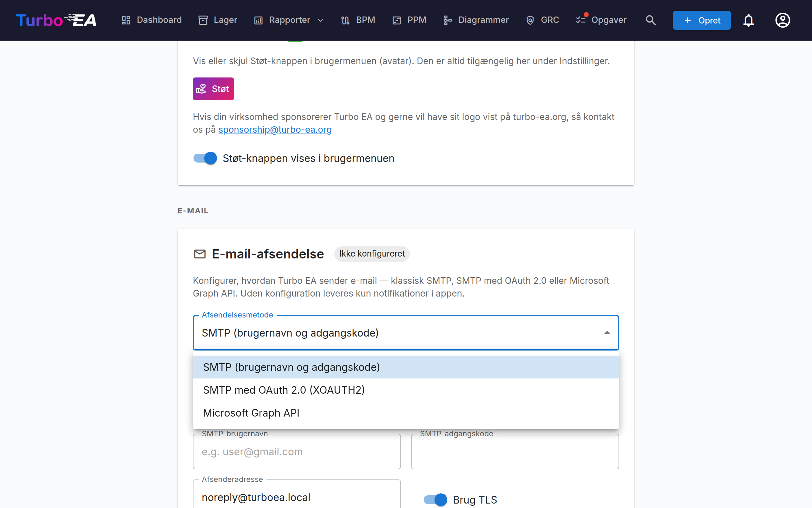The image size is (812, 508).
Task: Open the Rapporter nav item
Action: pyautogui.click(x=289, y=20)
